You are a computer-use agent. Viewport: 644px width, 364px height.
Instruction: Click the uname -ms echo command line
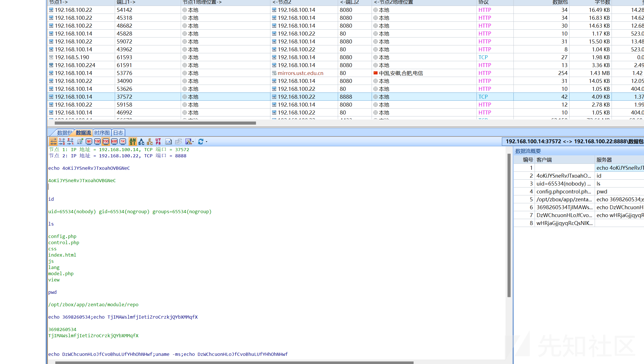tap(168, 354)
